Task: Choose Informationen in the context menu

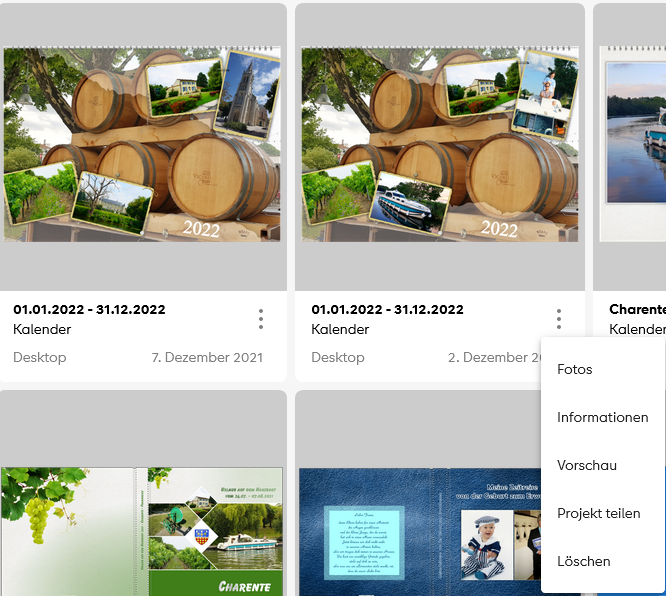Action: click(602, 417)
